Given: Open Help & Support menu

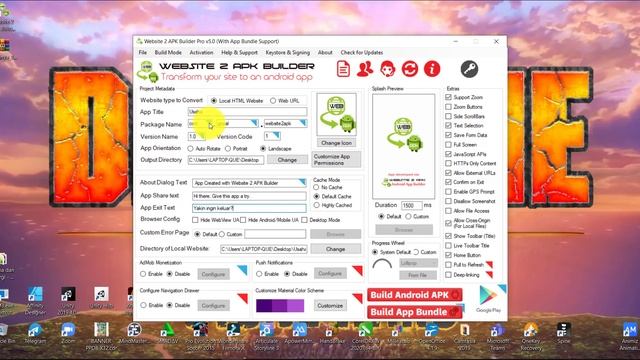Looking at the screenshot, I should point(239,53).
